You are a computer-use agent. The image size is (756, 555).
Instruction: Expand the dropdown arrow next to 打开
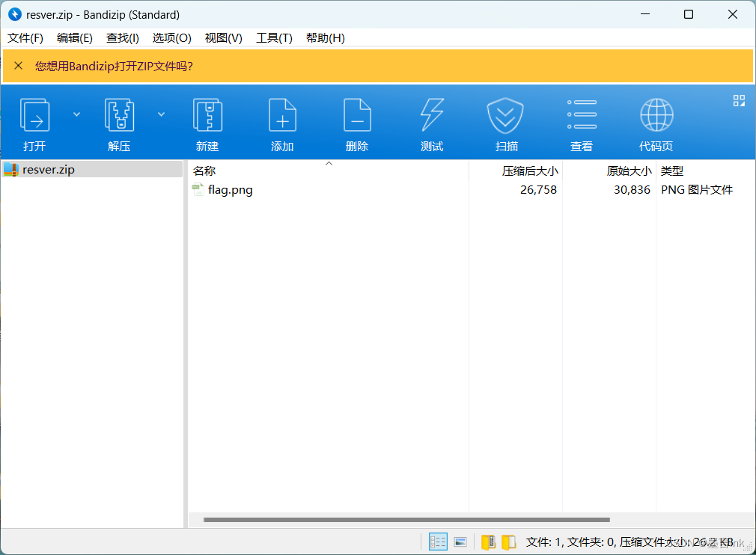pos(76,114)
